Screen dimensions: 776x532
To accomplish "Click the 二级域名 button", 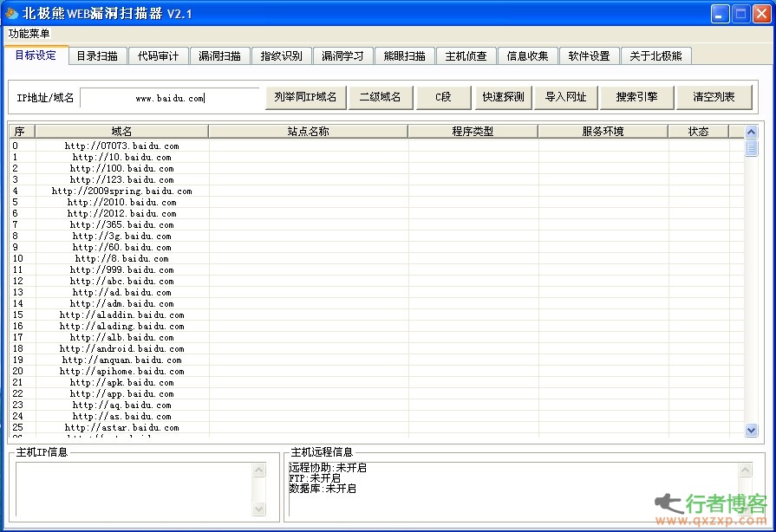I will pos(380,97).
